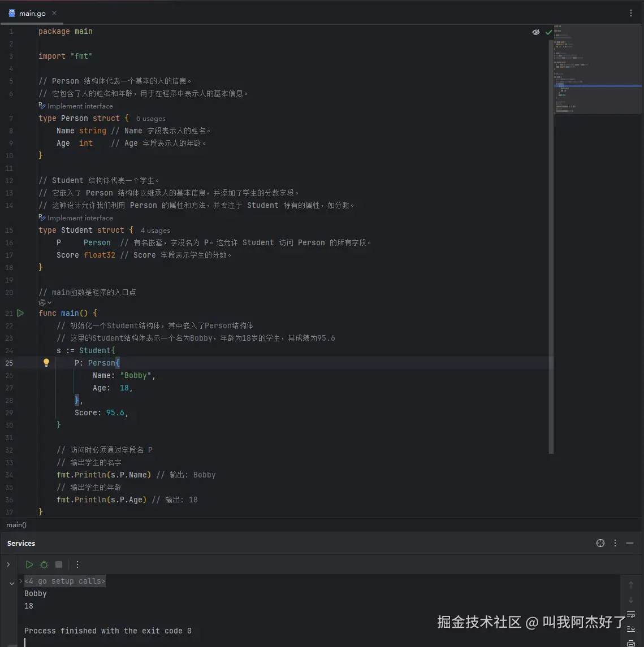Collapse console output with down chevron
Image resolution: width=644 pixels, height=647 pixels.
(11, 584)
